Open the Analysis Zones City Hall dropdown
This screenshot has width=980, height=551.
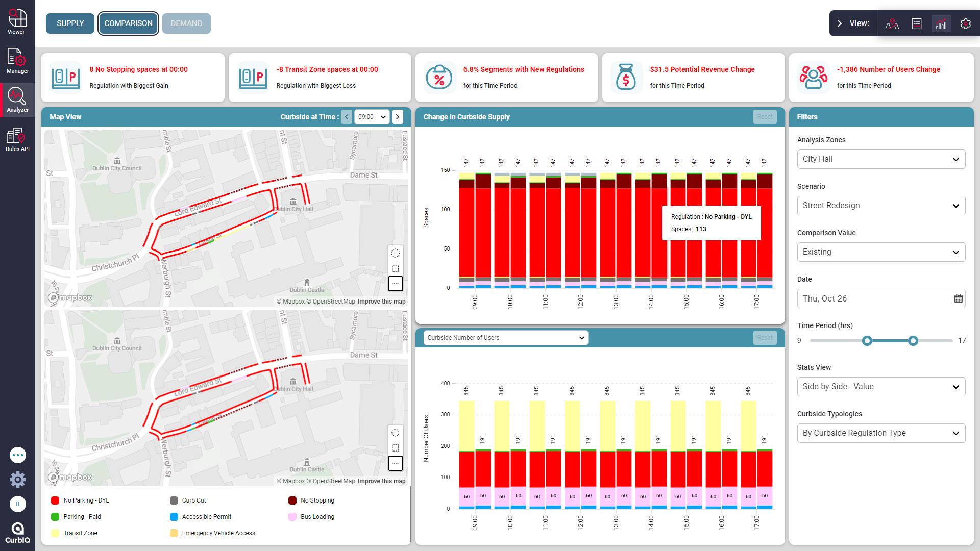point(881,159)
